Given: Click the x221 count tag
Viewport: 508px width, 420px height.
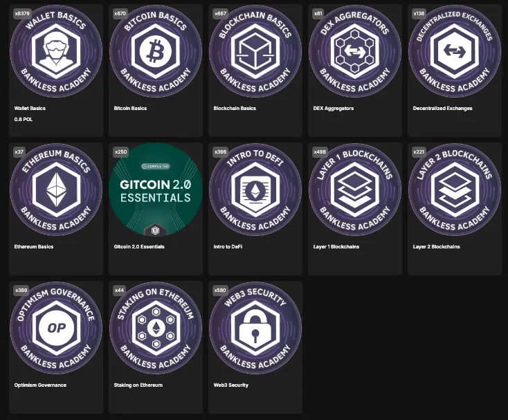Looking at the screenshot, I should 419,152.
